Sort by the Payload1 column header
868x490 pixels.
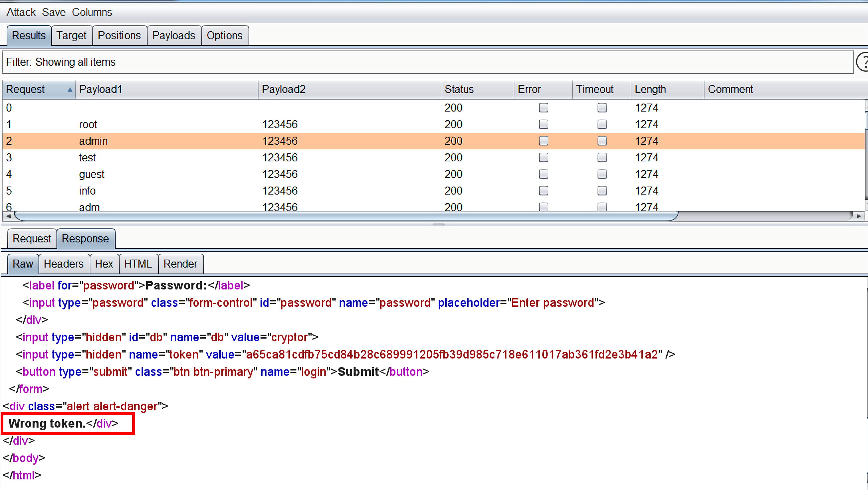click(167, 89)
